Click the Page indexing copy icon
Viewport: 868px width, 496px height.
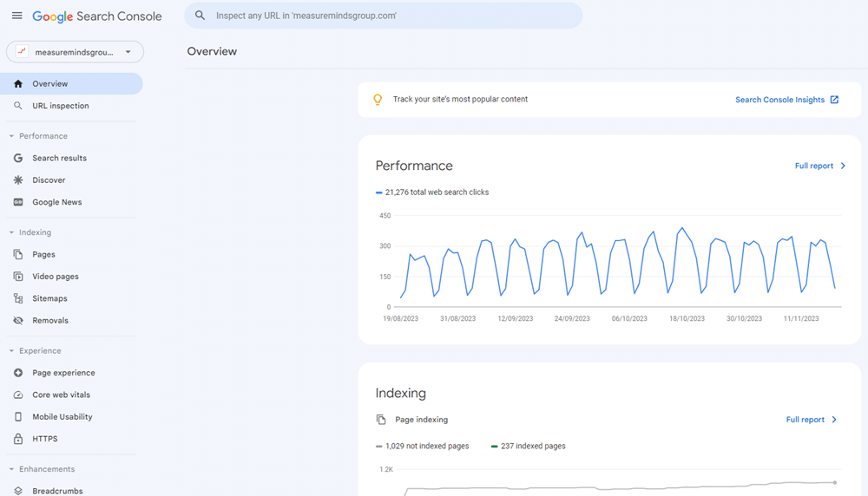(381, 420)
